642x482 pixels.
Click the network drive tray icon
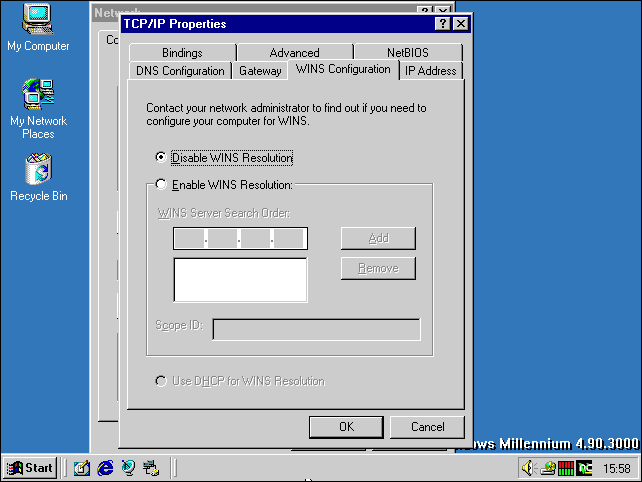point(548,468)
